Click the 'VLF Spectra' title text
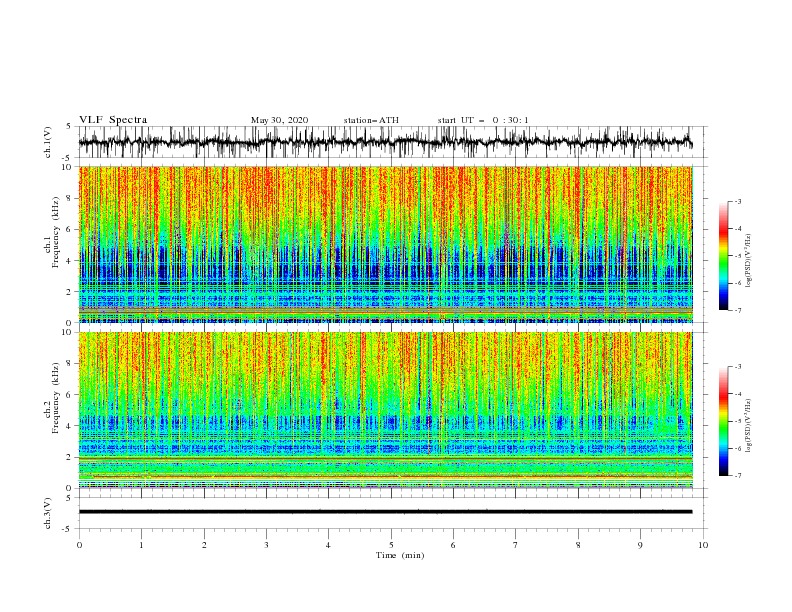Viewport: 792px width, 612px height. coord(113,120)
